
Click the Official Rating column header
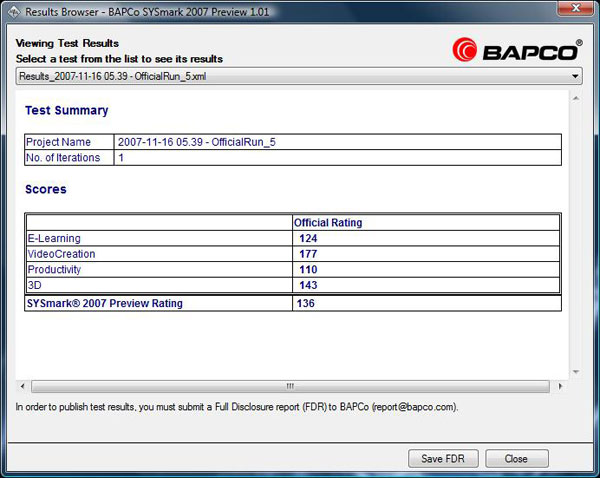pos(328,223)
